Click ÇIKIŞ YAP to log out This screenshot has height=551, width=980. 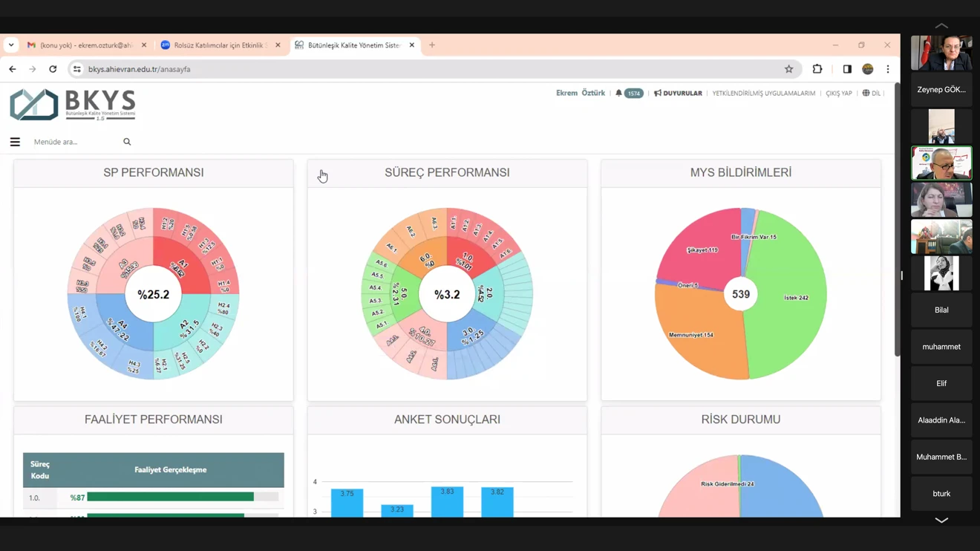tap(839, 94)
